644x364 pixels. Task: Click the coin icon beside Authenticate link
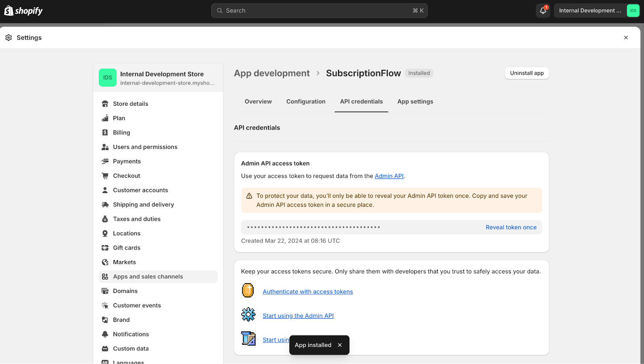click(x=248, y=290)
